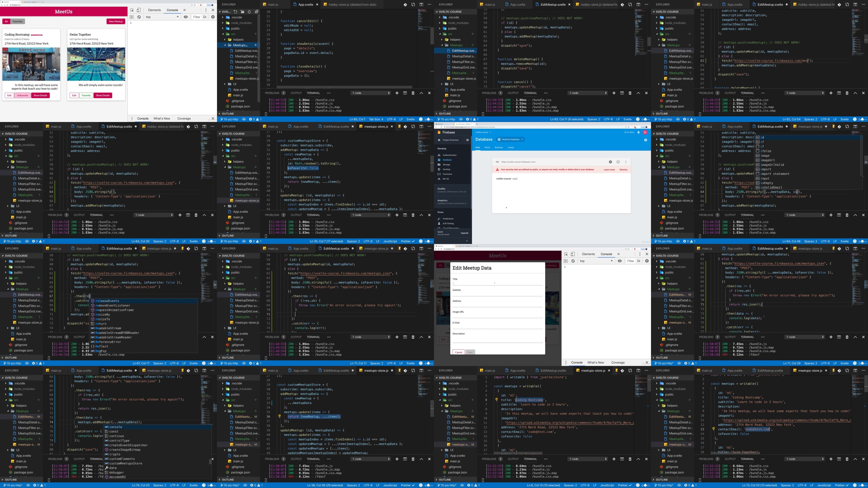Click Cancel in Edit Meetup Data dialog
The image size is (868, 488).
(x=459, y=352)
